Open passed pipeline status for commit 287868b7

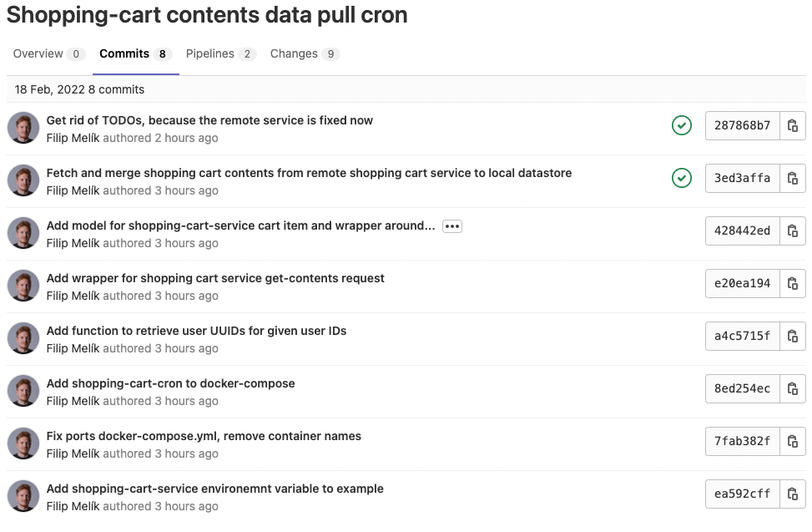tap(682, 126)
